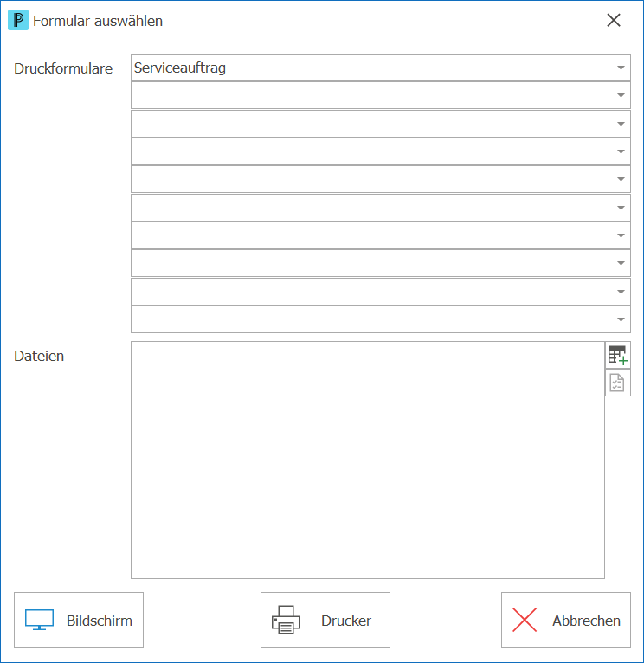644x663 pixels.
Task: Click the printer icon on the Drucker button
Action: [286, 620]
